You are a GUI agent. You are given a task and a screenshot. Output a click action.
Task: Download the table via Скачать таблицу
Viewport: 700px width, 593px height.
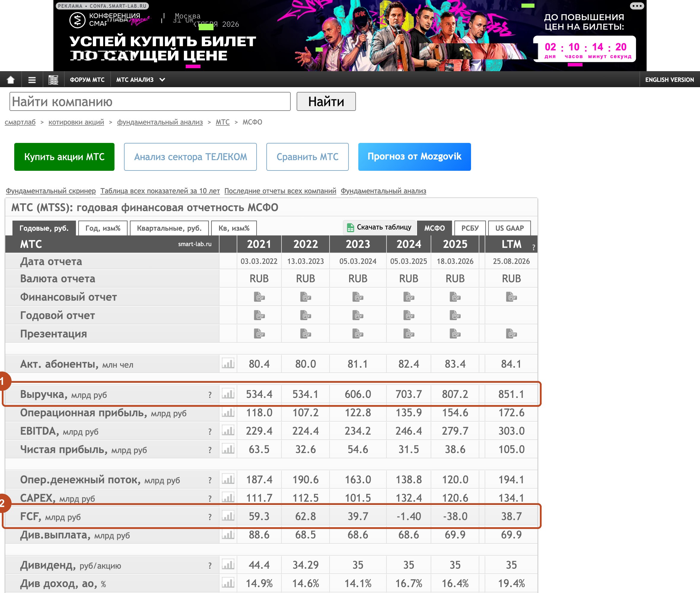click(379, 228)
